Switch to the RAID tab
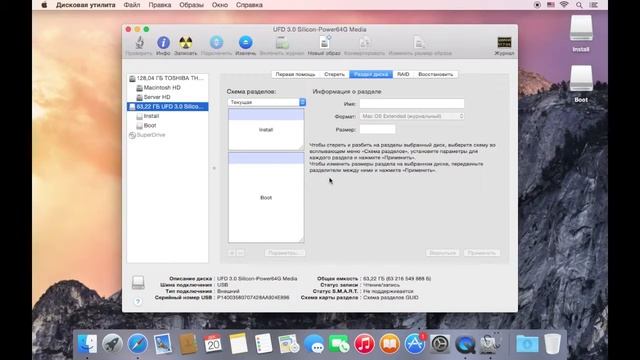640x360 pixels. 403,74
